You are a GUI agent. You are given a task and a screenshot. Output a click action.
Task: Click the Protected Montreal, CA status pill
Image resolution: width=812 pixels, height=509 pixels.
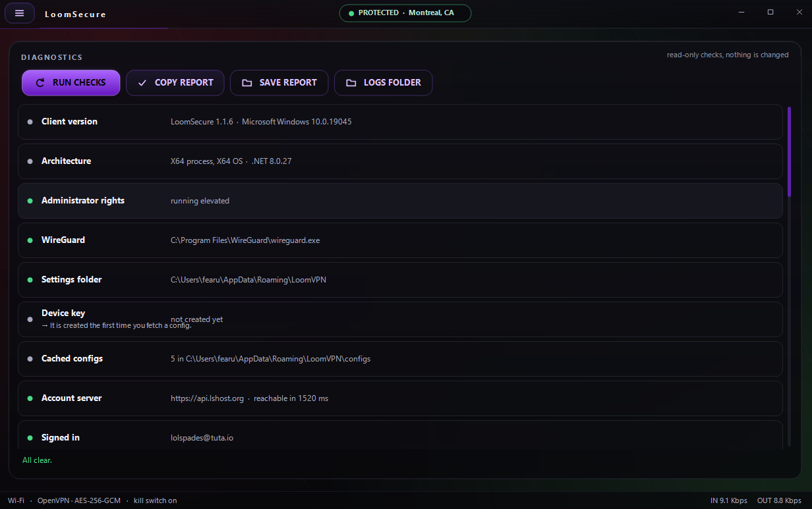tap(405, 13)
